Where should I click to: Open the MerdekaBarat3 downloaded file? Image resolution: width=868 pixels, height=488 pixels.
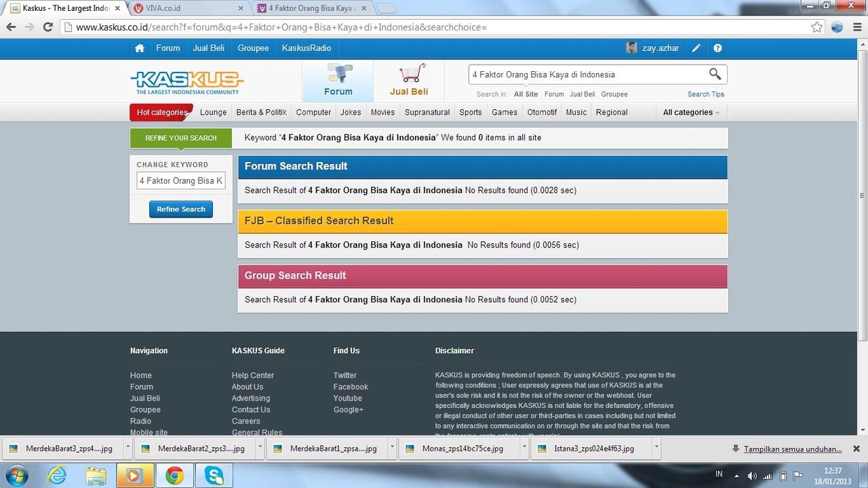click(x=64, y=449)
